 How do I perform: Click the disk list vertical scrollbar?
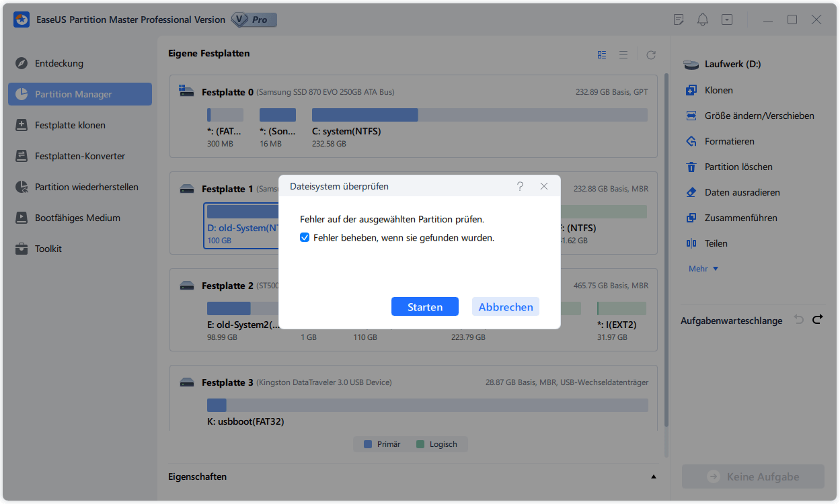666,249
